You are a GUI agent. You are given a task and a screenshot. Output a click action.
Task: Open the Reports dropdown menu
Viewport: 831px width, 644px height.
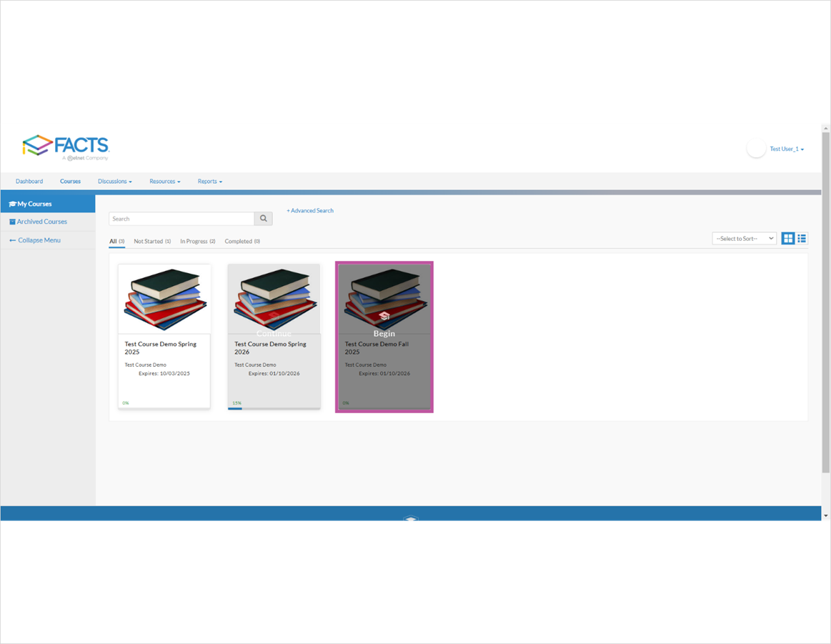[x=209, y=181]
